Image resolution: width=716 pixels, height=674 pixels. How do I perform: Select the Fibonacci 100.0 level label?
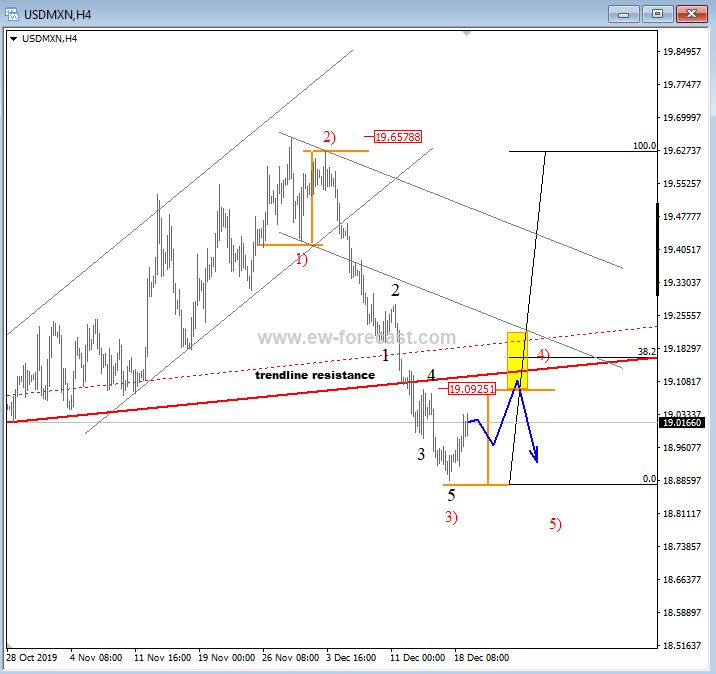(644, 146)
